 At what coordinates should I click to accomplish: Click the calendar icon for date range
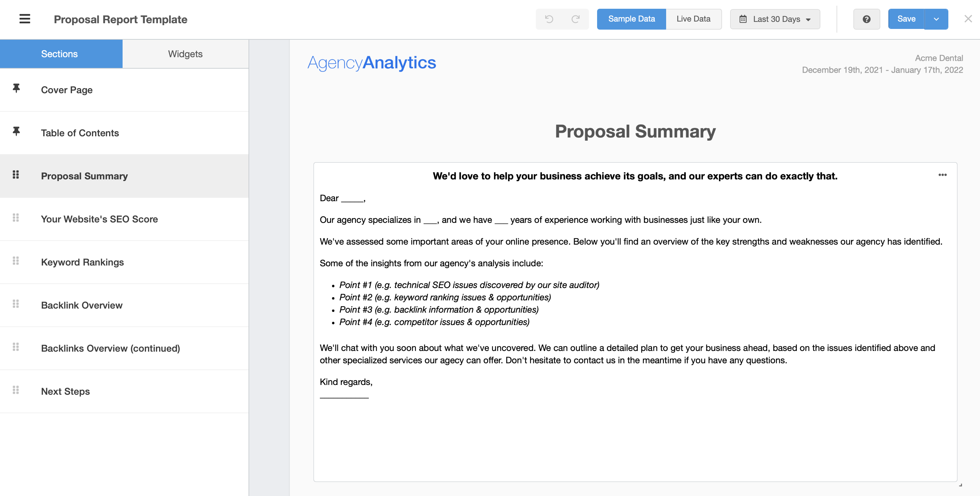(743, 19)
